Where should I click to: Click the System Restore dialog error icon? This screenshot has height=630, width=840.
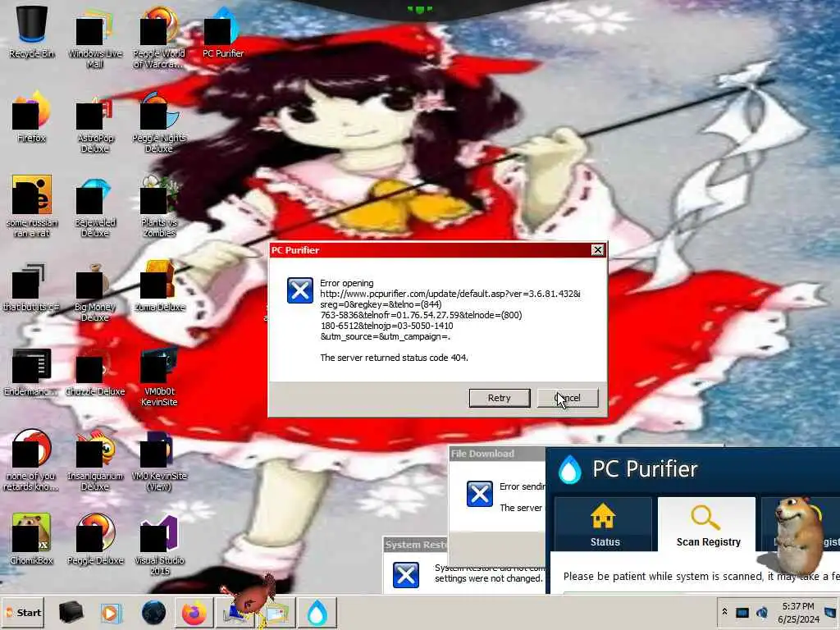(x=406, y=575)
